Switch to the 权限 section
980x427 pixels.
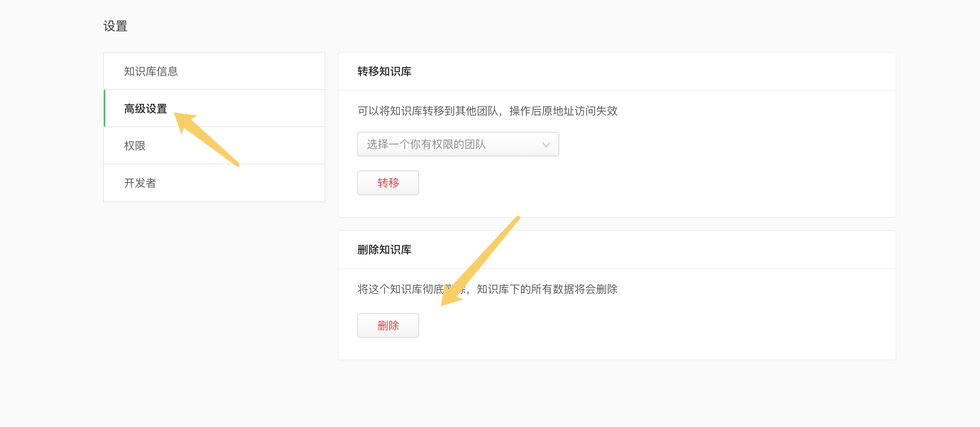[135, 146]
